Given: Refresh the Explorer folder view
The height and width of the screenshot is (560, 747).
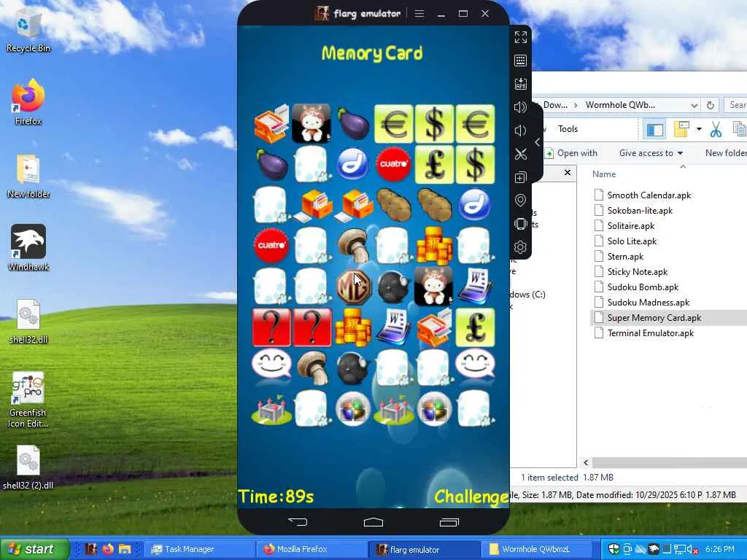Looking at the screenshot, I should click(x=711, y=105).
